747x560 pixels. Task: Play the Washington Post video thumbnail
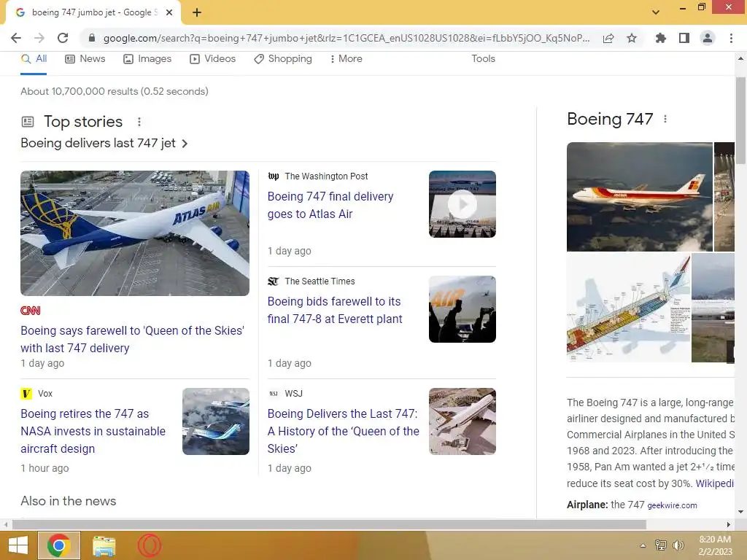(462, 204)
